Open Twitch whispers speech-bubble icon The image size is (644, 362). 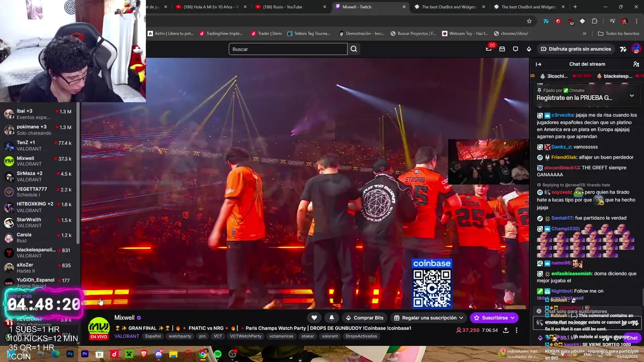(x=515, y=49)
